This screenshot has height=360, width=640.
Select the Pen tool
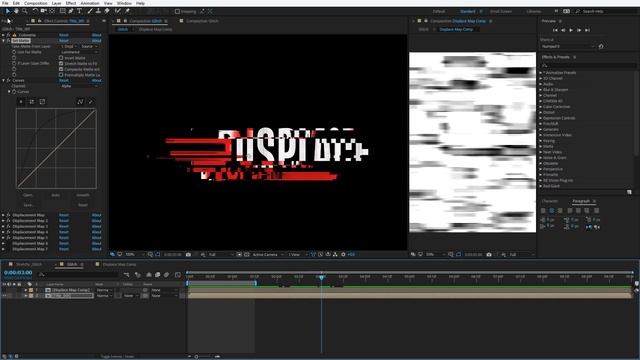click(x=71, y=11)
